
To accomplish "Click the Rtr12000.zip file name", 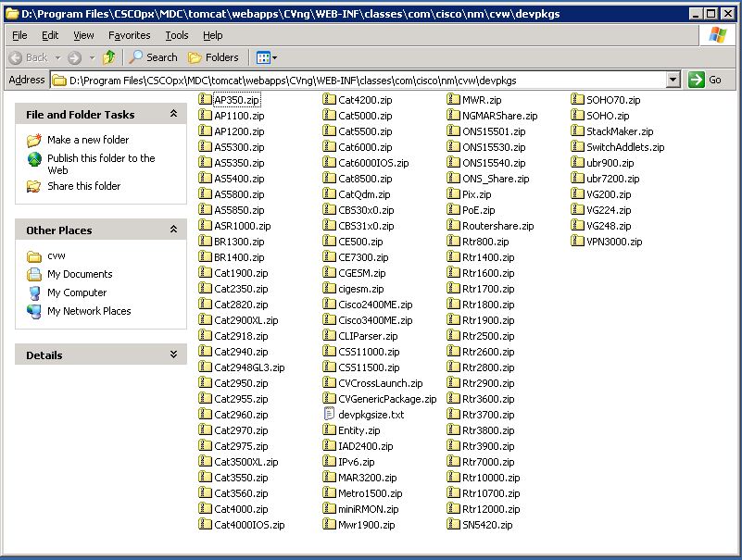I will [491, 509].
